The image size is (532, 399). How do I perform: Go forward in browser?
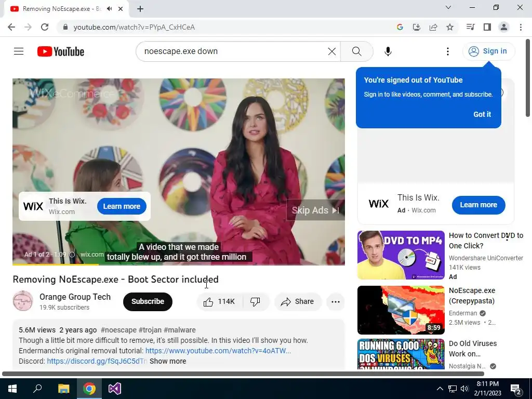tap(28, 27)
